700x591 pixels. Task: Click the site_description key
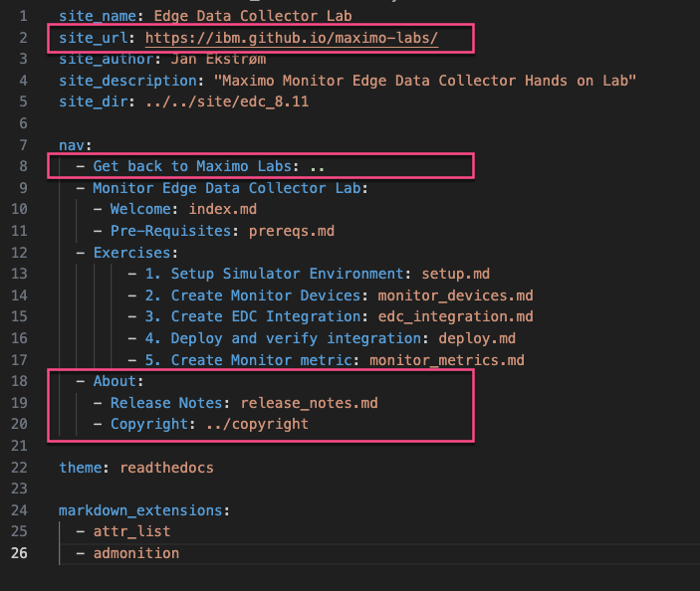[127, 81]
